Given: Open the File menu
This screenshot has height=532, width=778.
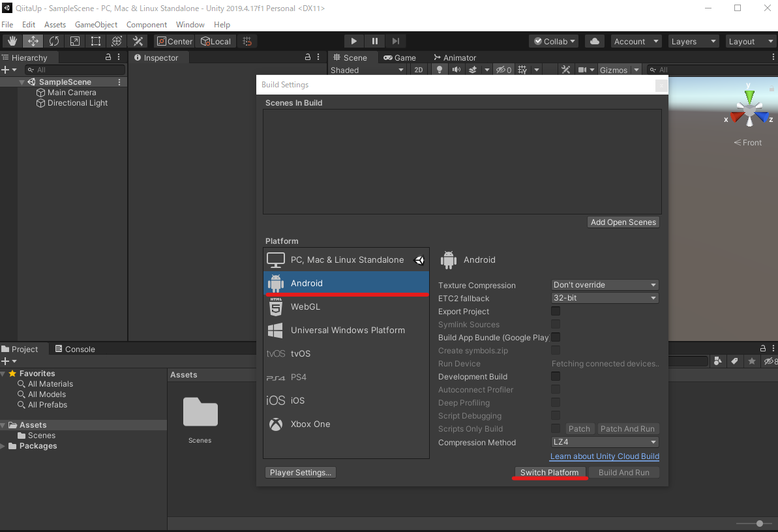Looking at the screenshot, I should point(7,24).
